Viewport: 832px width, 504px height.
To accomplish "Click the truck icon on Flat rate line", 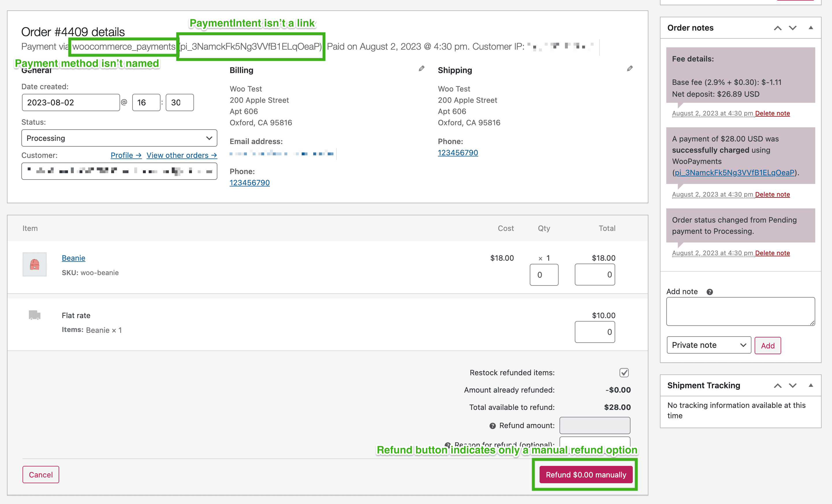I will 34,315.
